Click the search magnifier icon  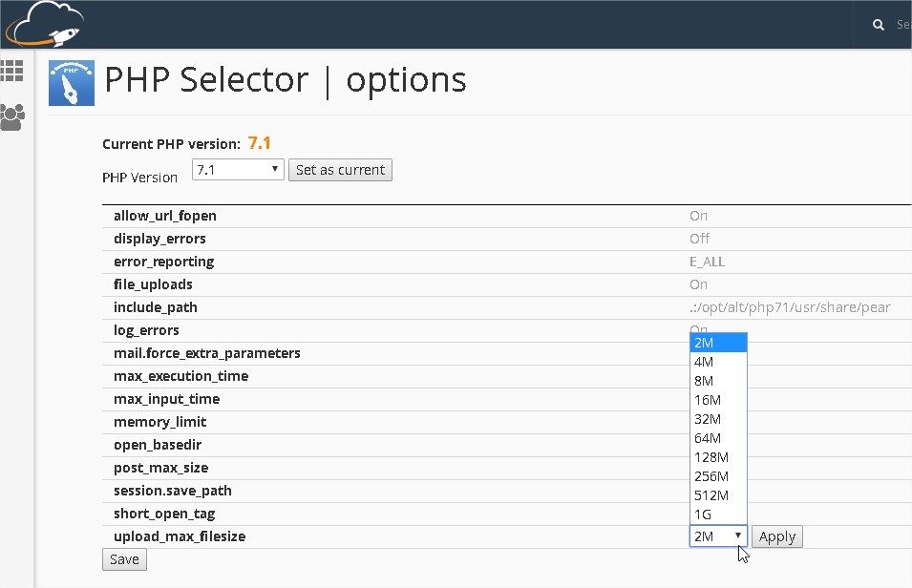point(879,26)
